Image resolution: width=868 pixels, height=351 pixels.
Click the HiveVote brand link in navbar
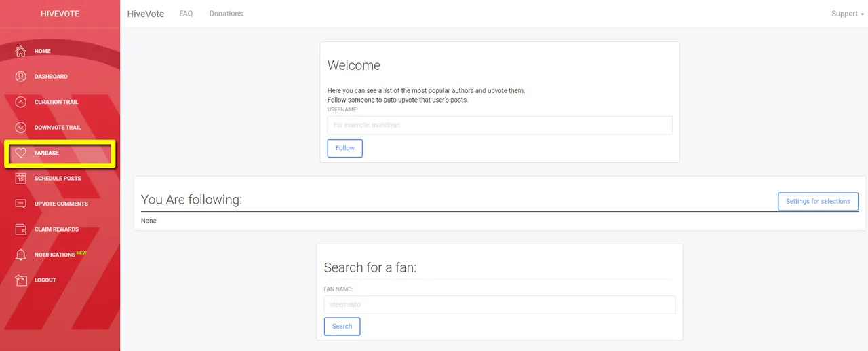coord(146,14)
